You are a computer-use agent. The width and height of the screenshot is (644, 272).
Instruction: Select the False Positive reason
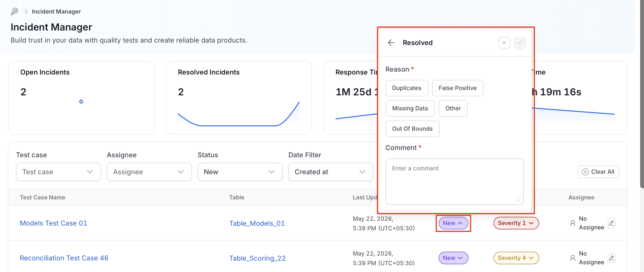pyautogui.click(x=458, y=88)
